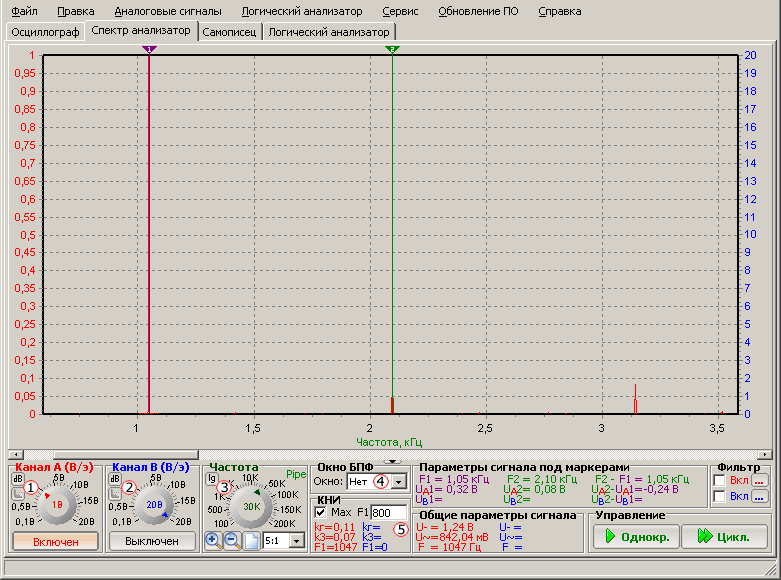The height and width of the screenshot is (580, 781).
Task: Click the blank page icon beside zoom
Action: [x=249, y=540]
